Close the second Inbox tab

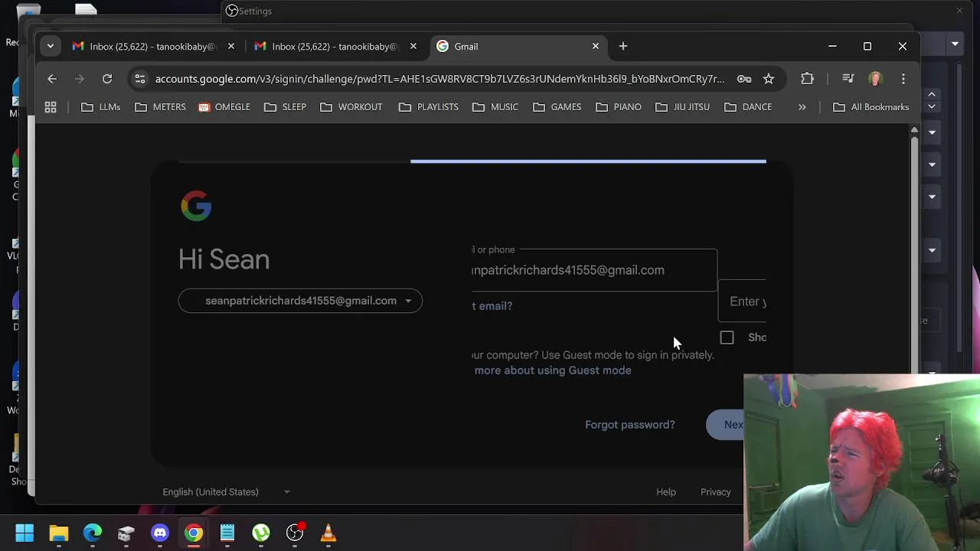413,47
